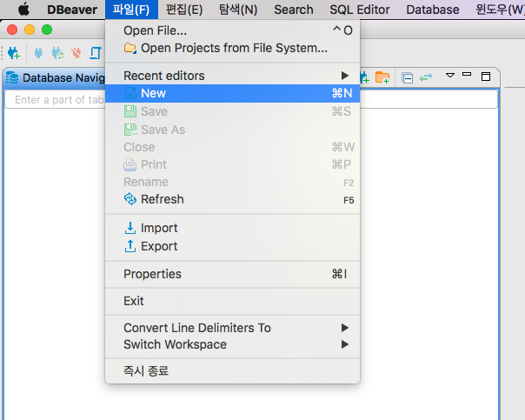
Task: Click the Reconnect plug icon in toolbar
Action: (58, 53)
